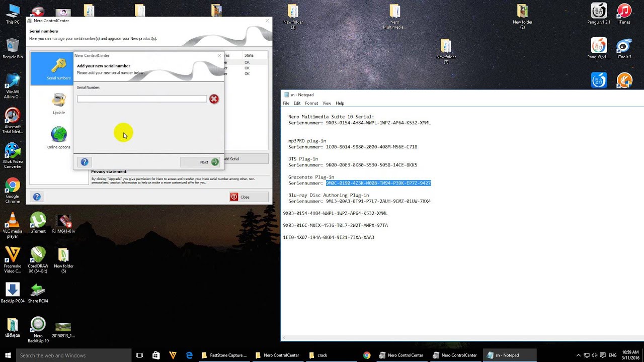Image resolution: width=644 pixels, height=362 pixels.
Task: Select iTools 3 desktop icon
Action: click(624, 49)
